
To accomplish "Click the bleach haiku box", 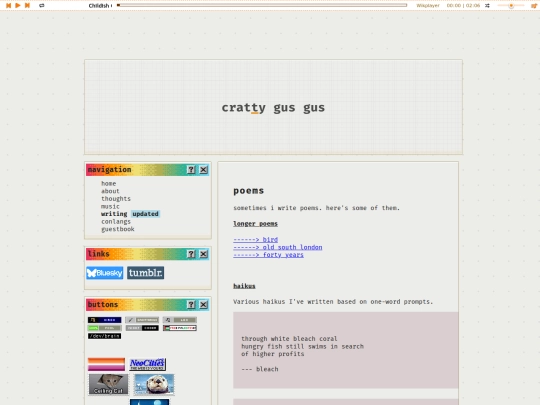I will (x=345, y=350).
